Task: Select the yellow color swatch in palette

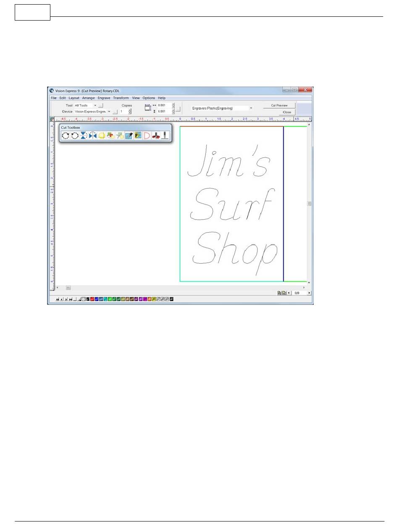Action: (154, 299)
